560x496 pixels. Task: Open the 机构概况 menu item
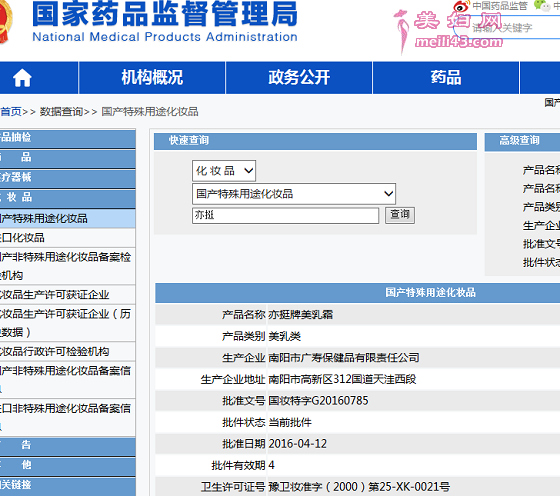coord(152,77)
